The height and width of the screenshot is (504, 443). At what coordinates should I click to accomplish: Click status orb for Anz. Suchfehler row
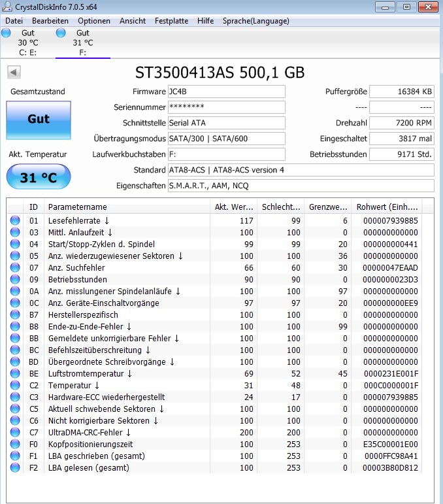[15, 267]
